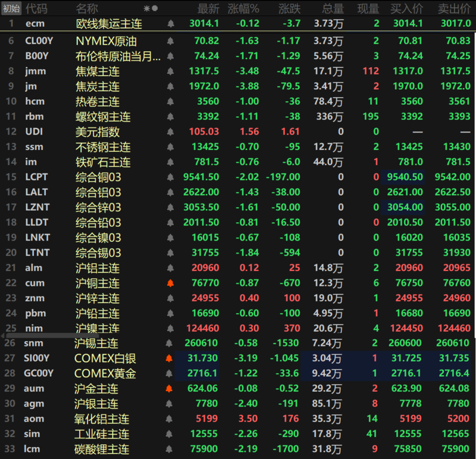Click the bell icon for 综合锌03
Viewport: 476px width, 459px height.
[x=170, y=207]
